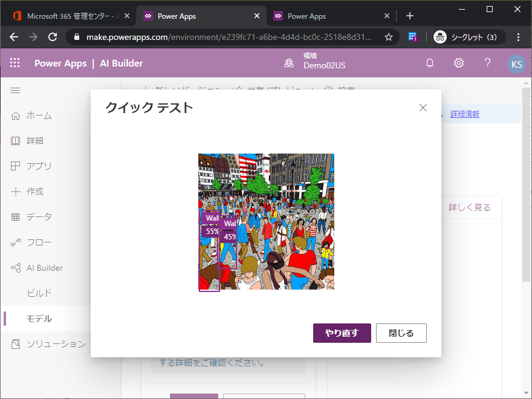Click the plus icon for 作成
Screen dimensions: 532x399
[x=16, y=192]
